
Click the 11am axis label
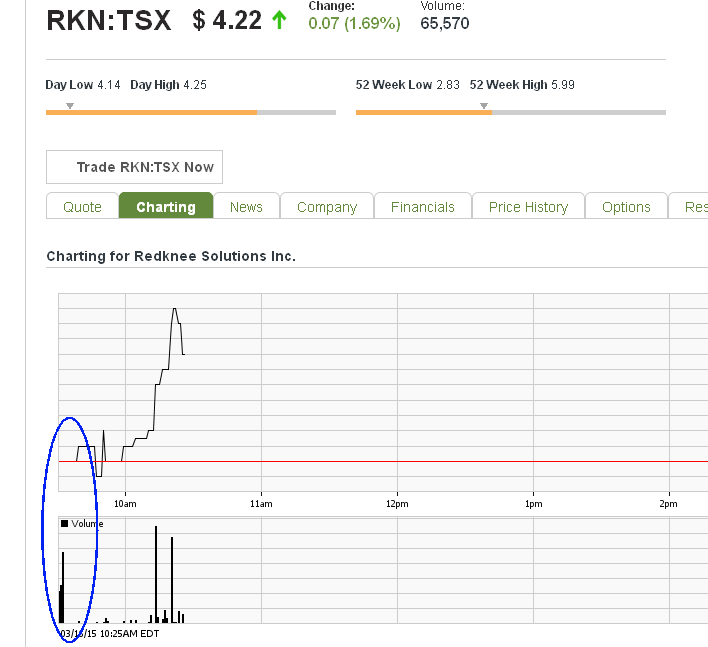(261, 504)
